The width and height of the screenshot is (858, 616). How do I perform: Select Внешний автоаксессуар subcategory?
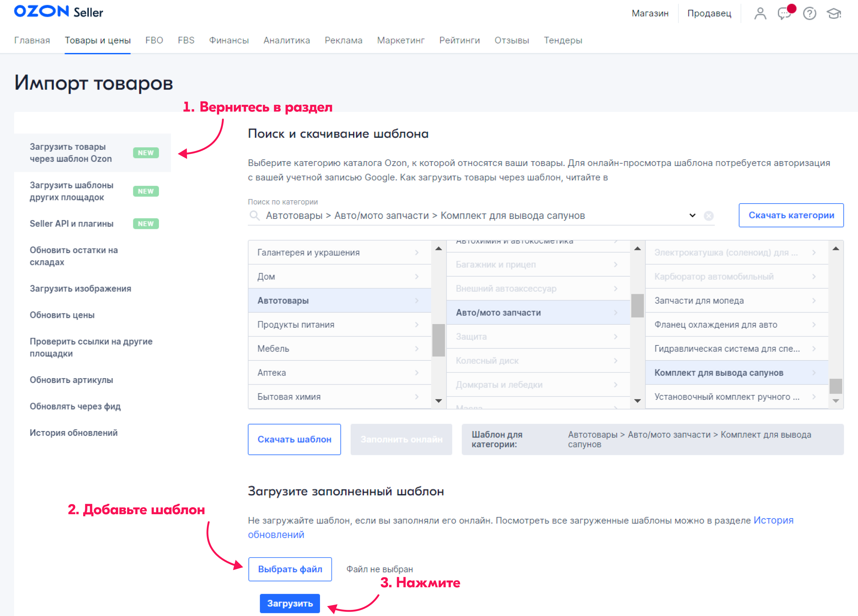pos(538,289)
